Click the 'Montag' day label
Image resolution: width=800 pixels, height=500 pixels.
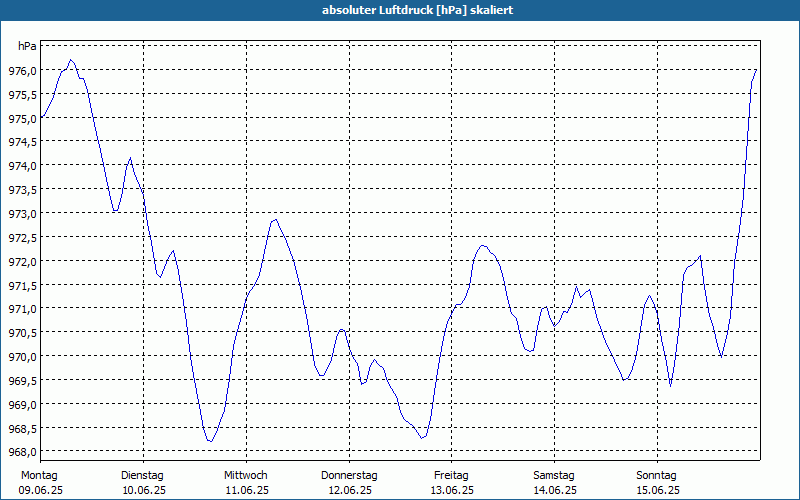(x=39, y=476)
